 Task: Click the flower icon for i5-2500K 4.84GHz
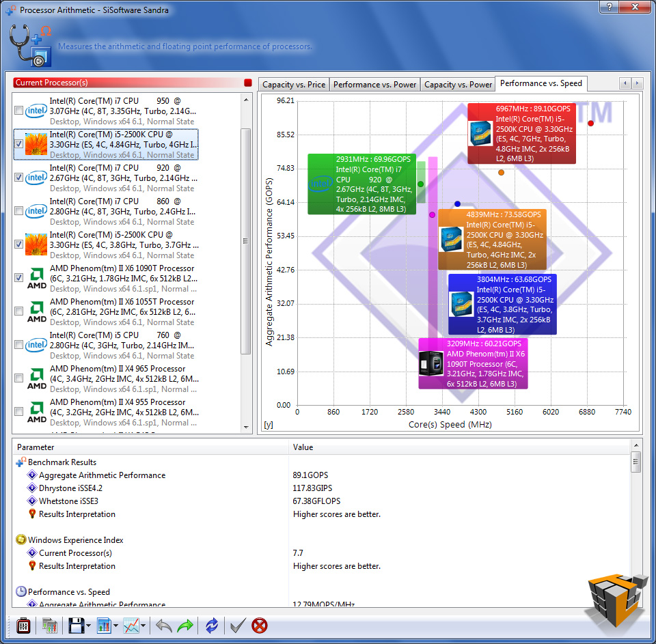click(36, 144)
